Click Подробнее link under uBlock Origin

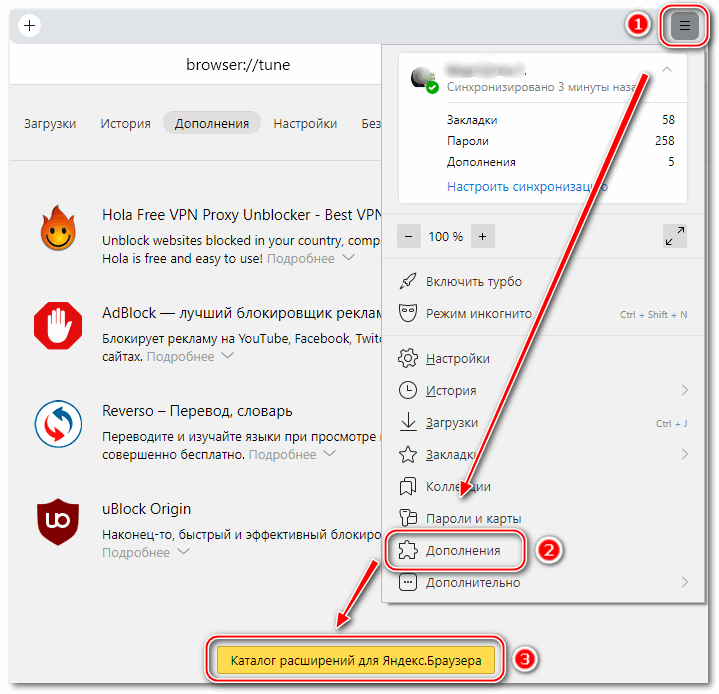click(x=136, y=553)
